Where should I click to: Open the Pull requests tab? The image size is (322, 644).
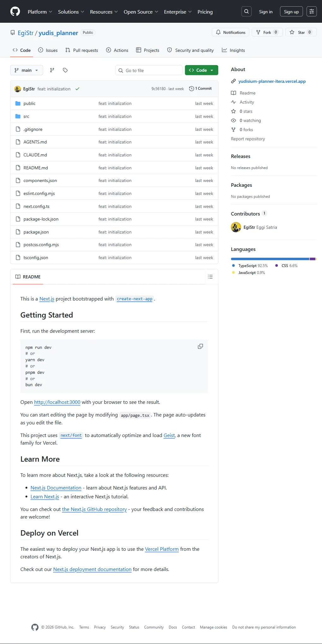(x=82, y=50)
